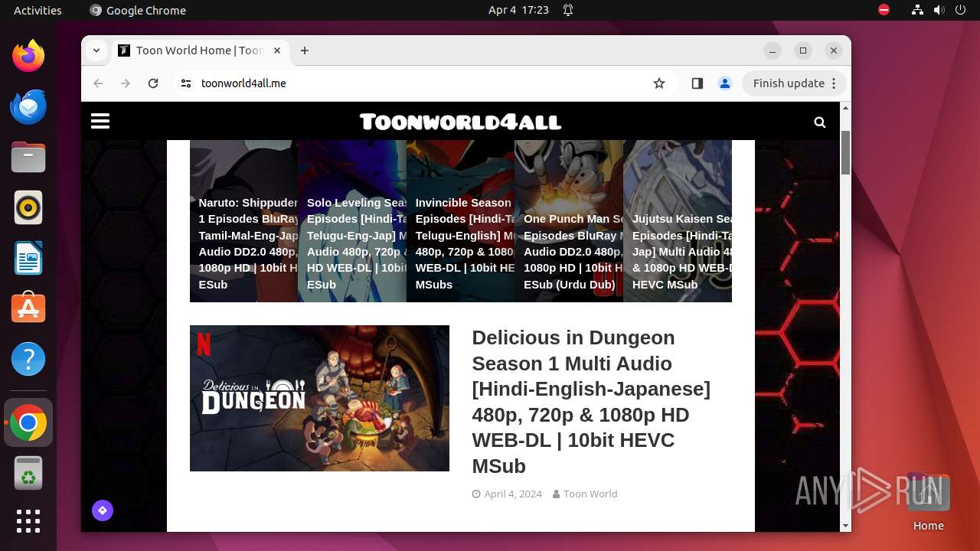The image size is (980, 551).
Task: Open the Google Chrome app menu in the top bar
Action: tap(138, 10)
